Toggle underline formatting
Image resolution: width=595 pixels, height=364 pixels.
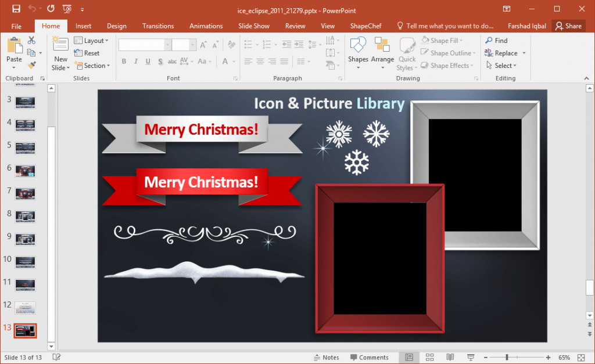[148, 61]
